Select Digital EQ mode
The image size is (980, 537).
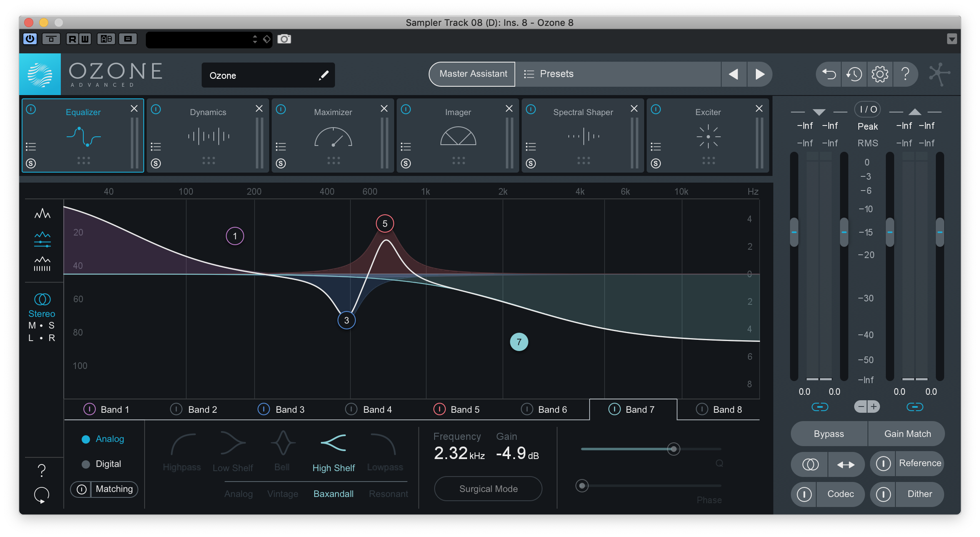click(101, 464)
